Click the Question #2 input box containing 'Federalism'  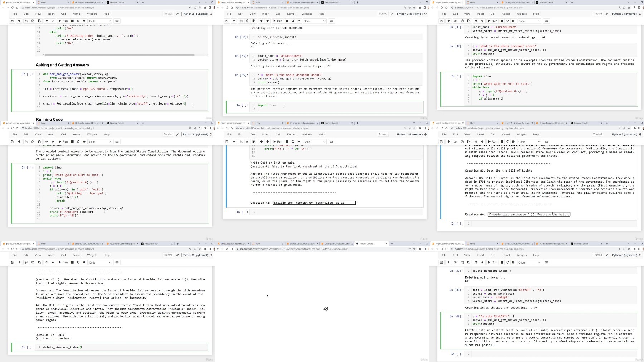point(314,203)
